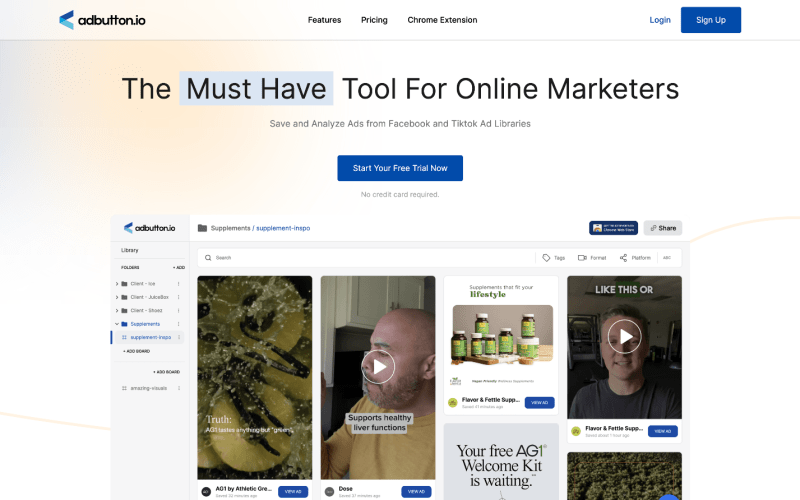Click the Supplements folder name in sidebar
Viewport: 800px width, 500px height.
145,324
